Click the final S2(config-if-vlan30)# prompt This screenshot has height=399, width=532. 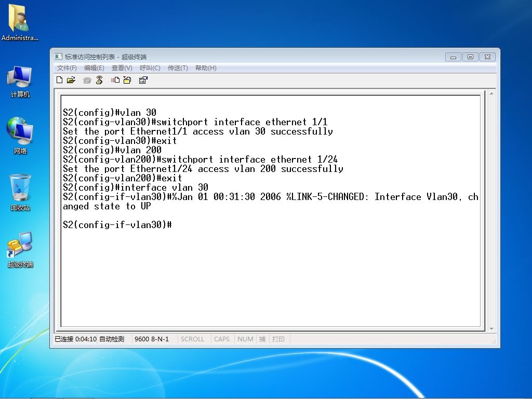tap(117, 224)
